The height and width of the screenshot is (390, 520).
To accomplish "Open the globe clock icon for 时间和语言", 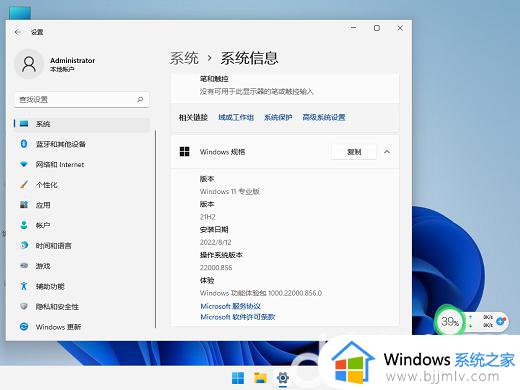I will coord(24,245).
